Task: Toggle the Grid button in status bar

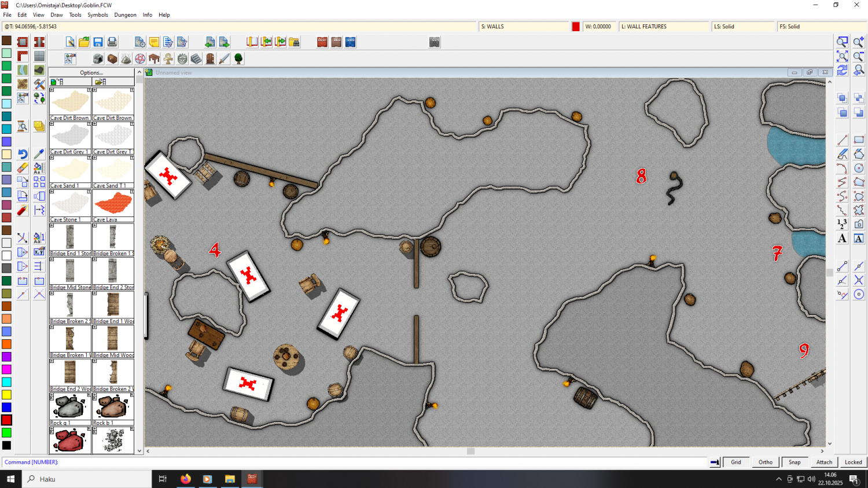Action: 735,462
